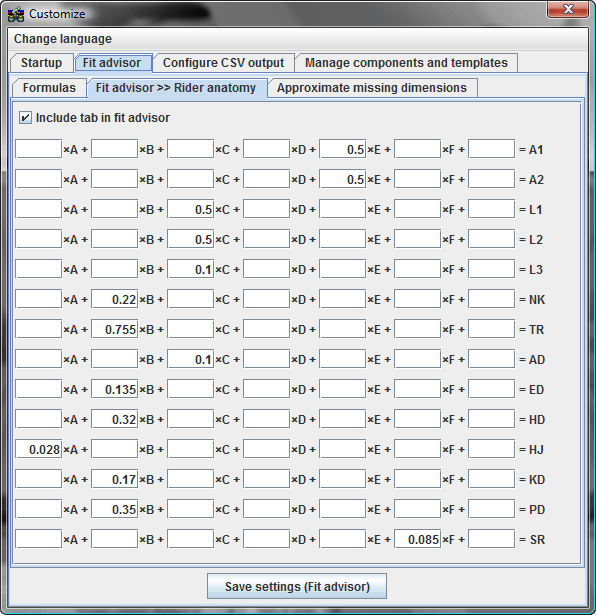This screenshot has width=596, height=615.
Task: Click the empty ×A field in SR row
Action: coord(38,539)
